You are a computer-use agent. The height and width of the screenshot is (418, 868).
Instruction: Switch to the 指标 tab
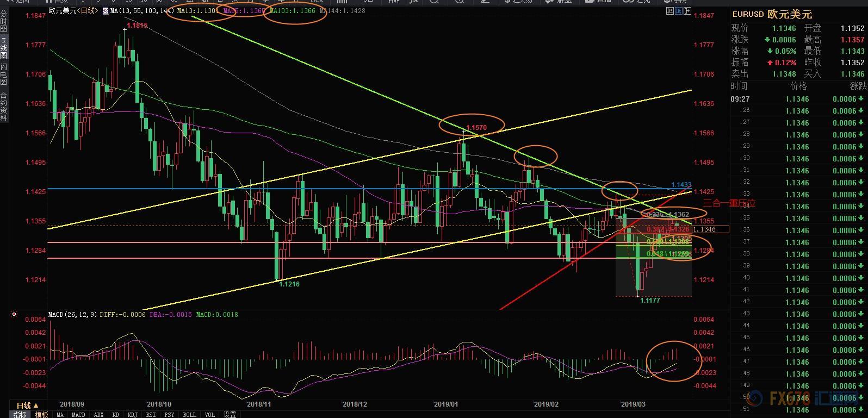[x=20, y=414]
